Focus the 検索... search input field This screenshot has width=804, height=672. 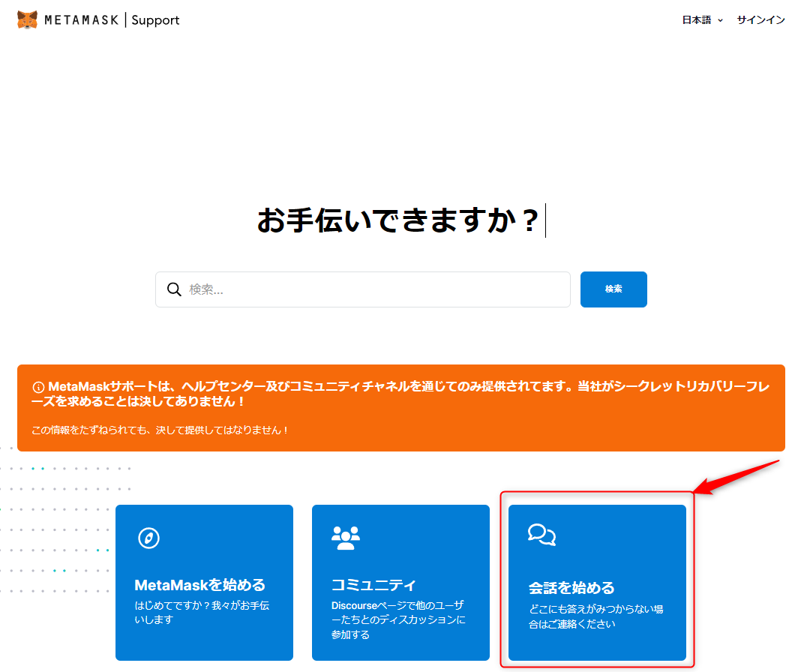pos(363,289)
